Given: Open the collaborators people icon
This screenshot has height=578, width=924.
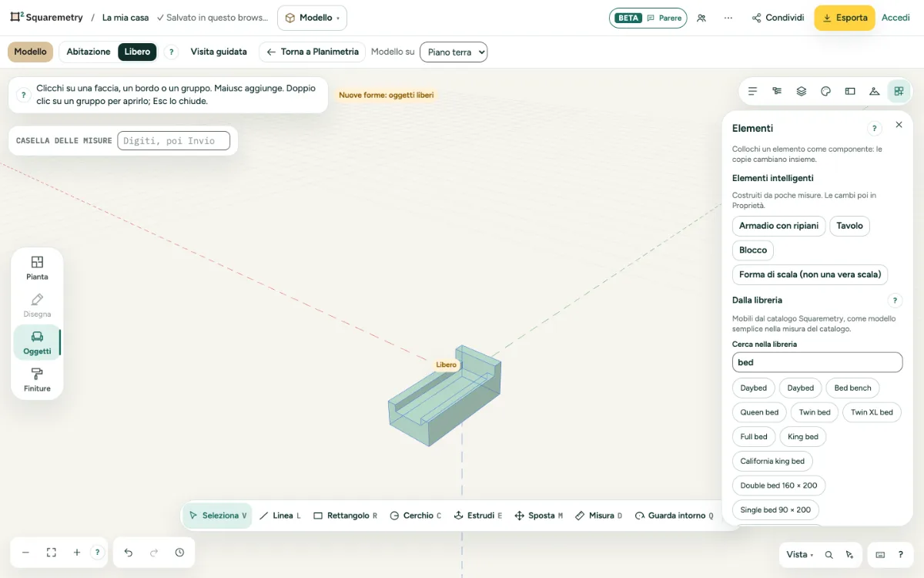Looking at the screenshot, I should pos(701,18).
